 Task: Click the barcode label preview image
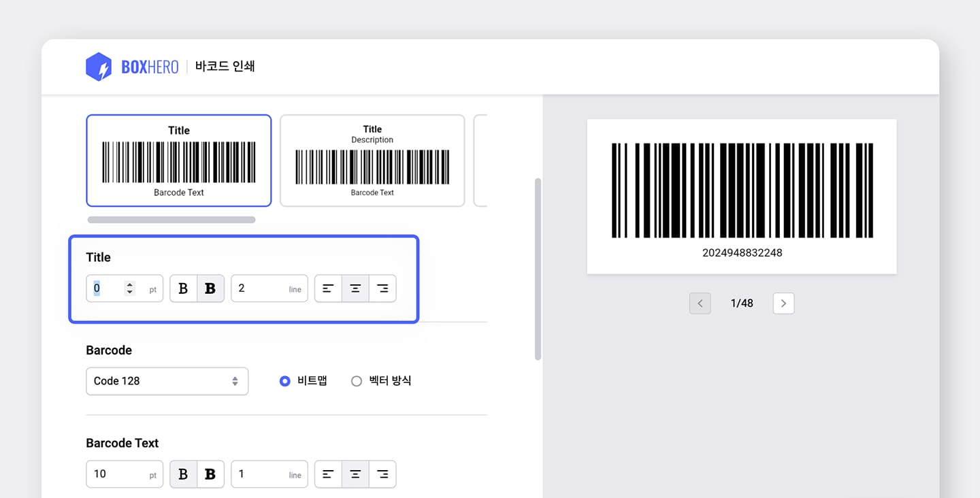point(742,197)
